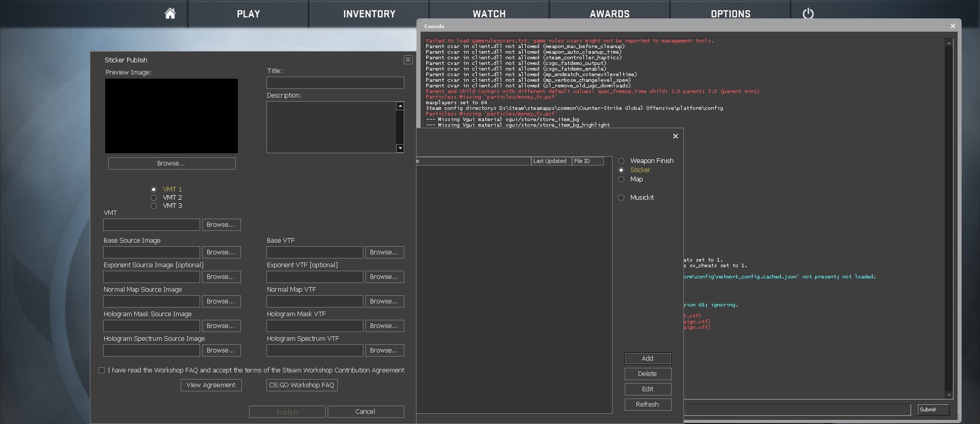This screenshot has height=424, width=980.
Task: Sort list by Last Updated column
Action: (x=551, y=161)
